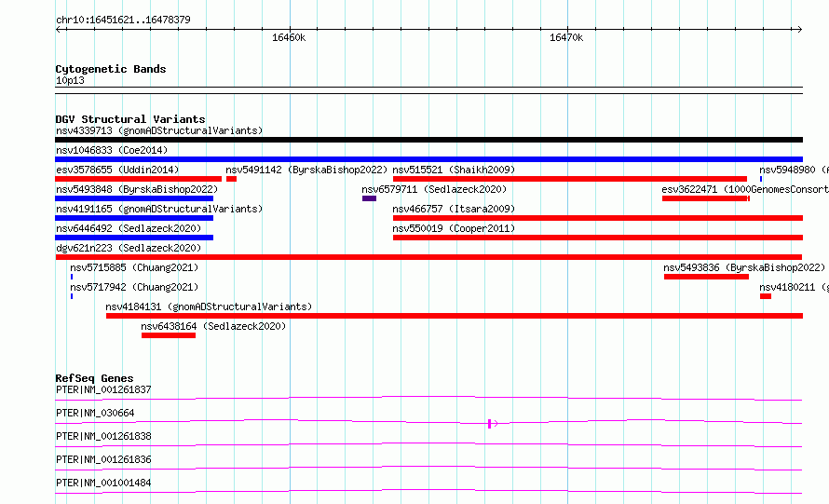This screenshot has height=504, width=829.
Task: Select the PTER|NM_001261836 transcript label
Action: point(103,459)
